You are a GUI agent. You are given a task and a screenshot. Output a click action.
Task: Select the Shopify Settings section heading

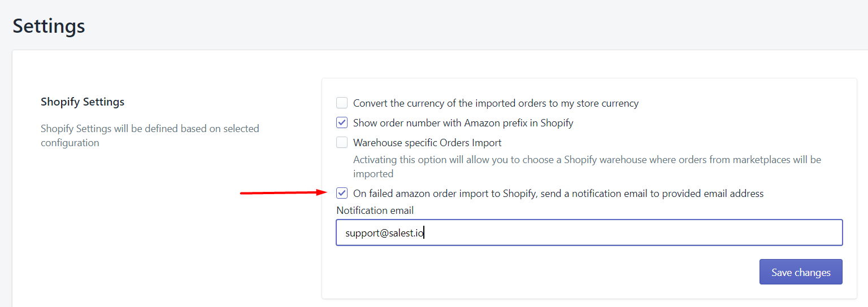coord(83,102)
